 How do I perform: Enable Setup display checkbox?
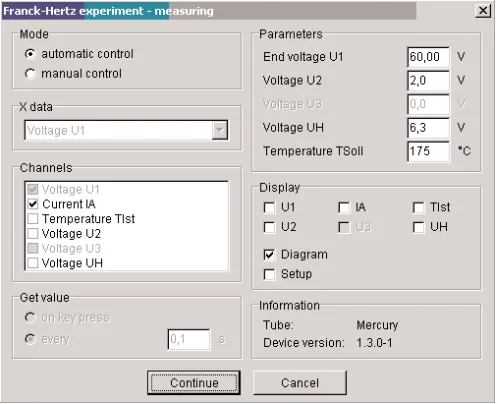tap(269, 274)
